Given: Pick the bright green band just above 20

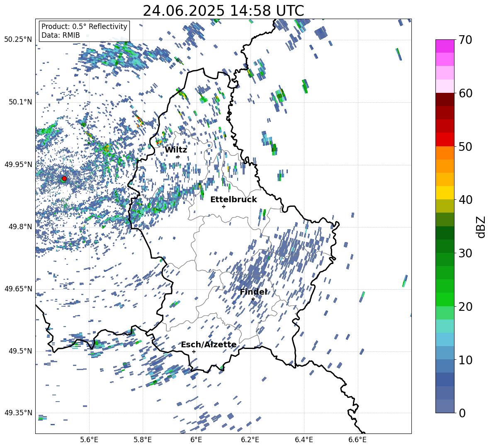Looking at the screenshot, I should pyautogui.click(x=445, y=299).
